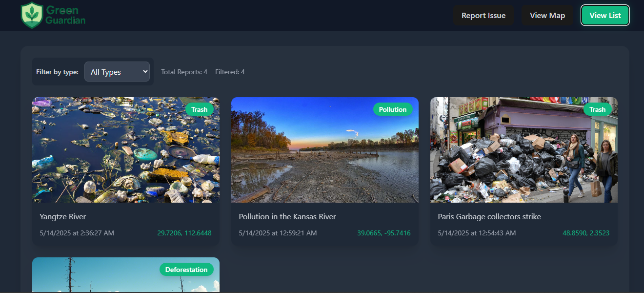
Task: Click the Filtered: 4 count text
Action: [x=230, y=72]
